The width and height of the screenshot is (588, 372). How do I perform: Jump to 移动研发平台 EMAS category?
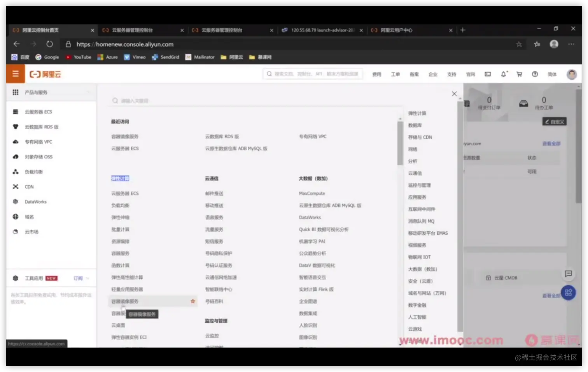click(x=428, y=233)
